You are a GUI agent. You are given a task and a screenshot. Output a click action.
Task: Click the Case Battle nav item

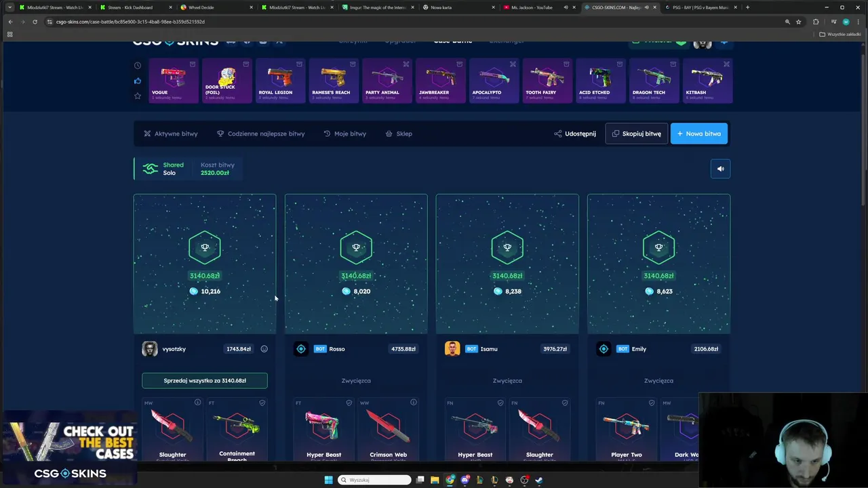453,42
